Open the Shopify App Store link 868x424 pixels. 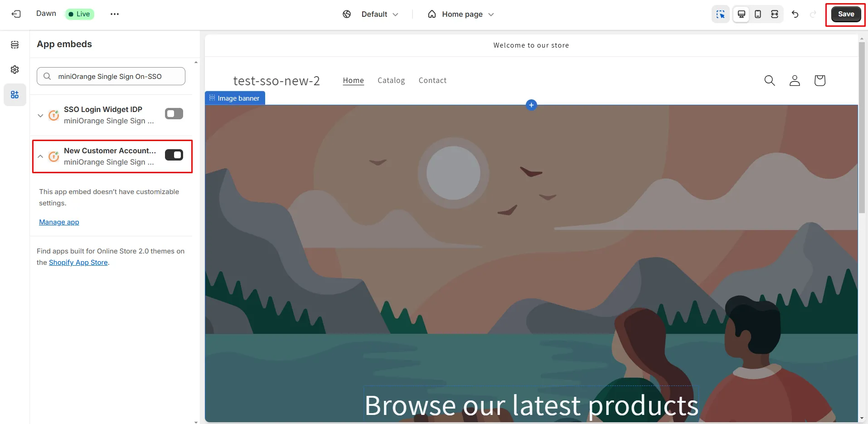78,263
